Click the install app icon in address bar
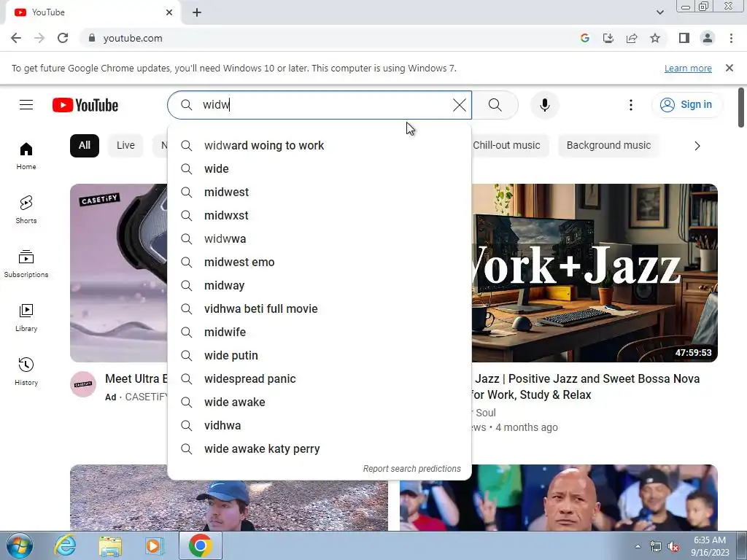Image resolution: width=747 pixels, height=560 pixels. [608, 38]
